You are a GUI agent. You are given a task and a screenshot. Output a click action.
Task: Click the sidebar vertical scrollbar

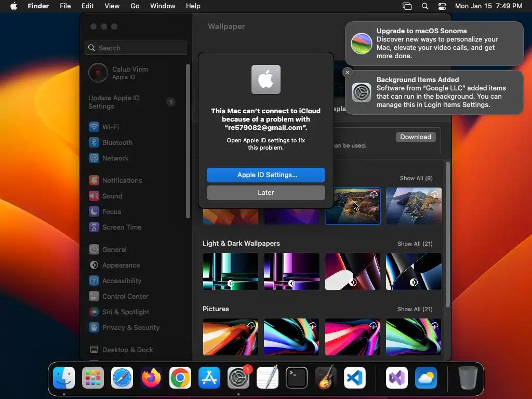(x=188, y=141)
